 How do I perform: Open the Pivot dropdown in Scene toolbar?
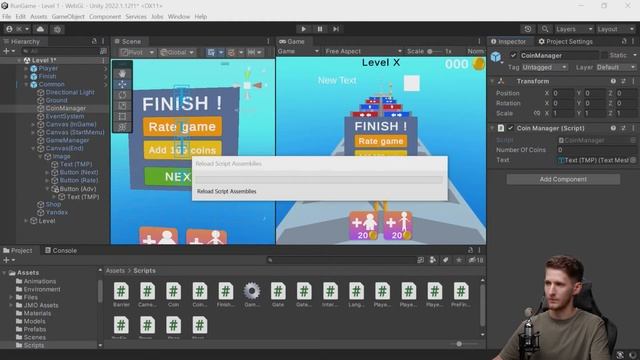(x=137, y=52)
